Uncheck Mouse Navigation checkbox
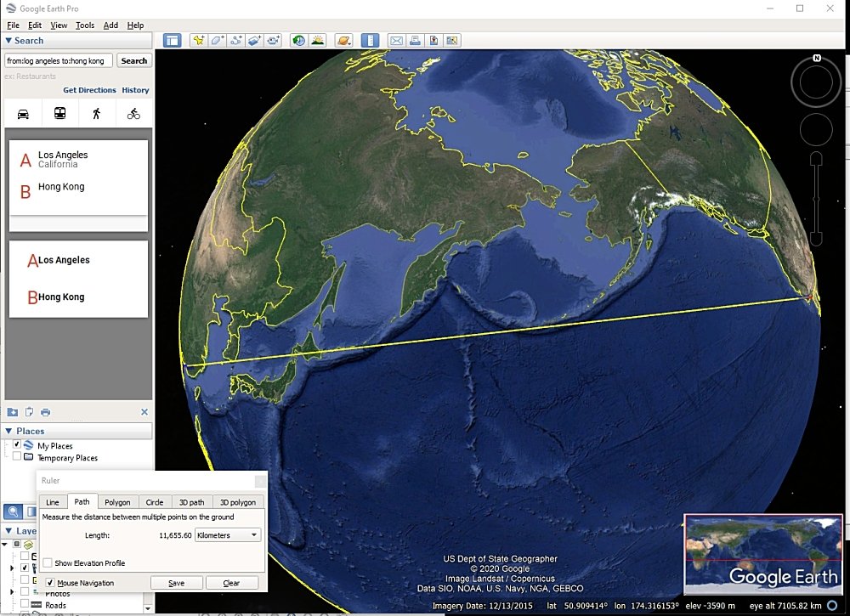This screenshot has height=616, width=850. [50, 583]
